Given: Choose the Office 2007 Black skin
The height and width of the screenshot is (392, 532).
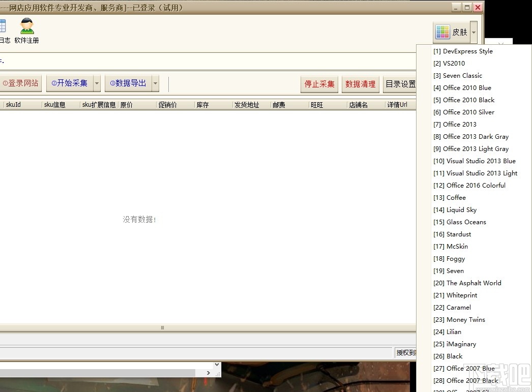Looking at the screenshot, I should [465, 381].
